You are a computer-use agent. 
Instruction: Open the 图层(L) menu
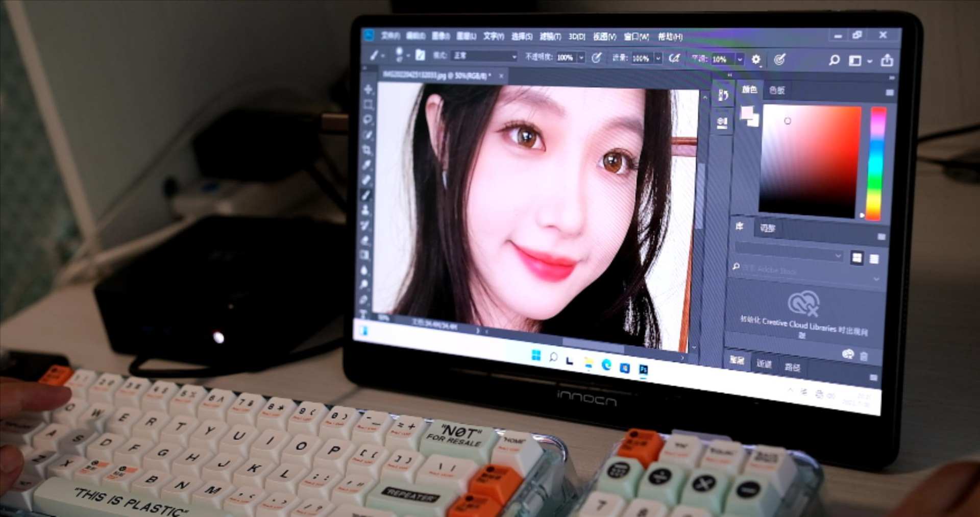[x=466, y=36]
